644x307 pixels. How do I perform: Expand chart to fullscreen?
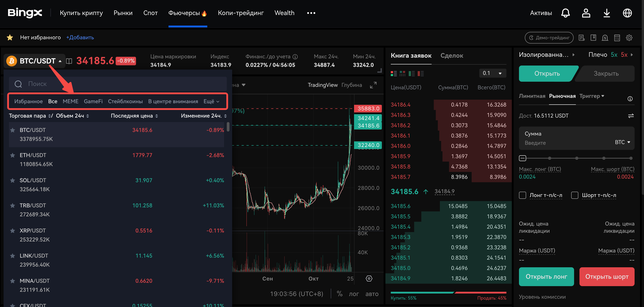(x=373, y=85)
